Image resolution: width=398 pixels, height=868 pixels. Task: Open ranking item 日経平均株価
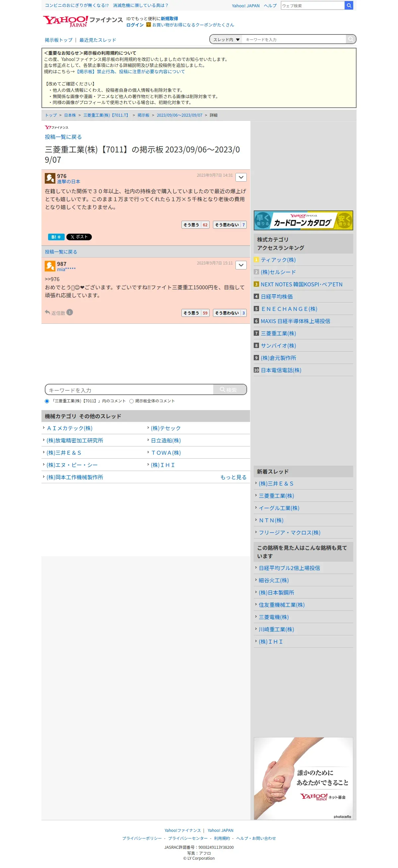click(277, 297)
